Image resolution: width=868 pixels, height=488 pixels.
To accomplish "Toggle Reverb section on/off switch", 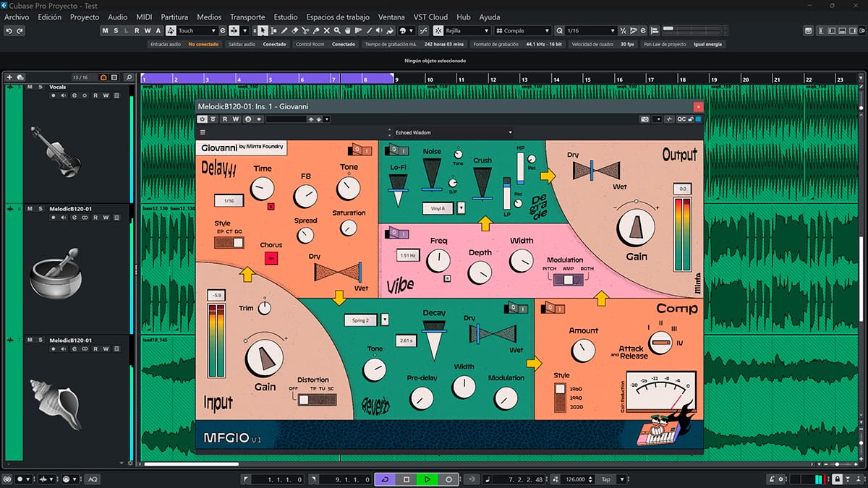I will coord(517,307).
